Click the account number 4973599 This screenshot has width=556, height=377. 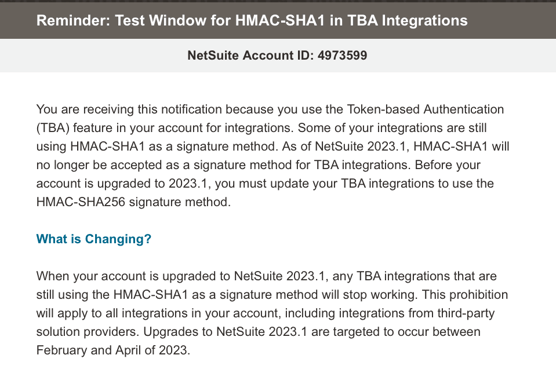pos(342,55)
